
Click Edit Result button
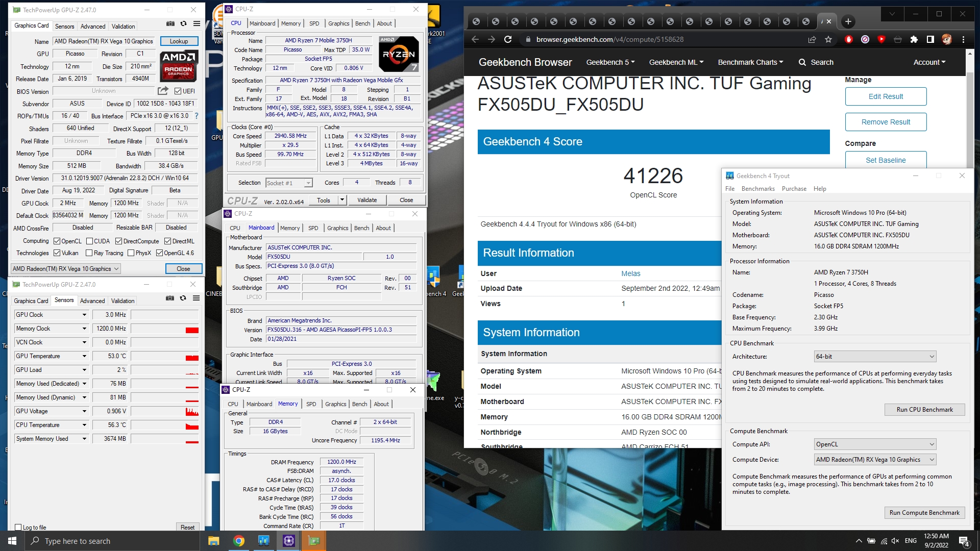pos(886,96)
